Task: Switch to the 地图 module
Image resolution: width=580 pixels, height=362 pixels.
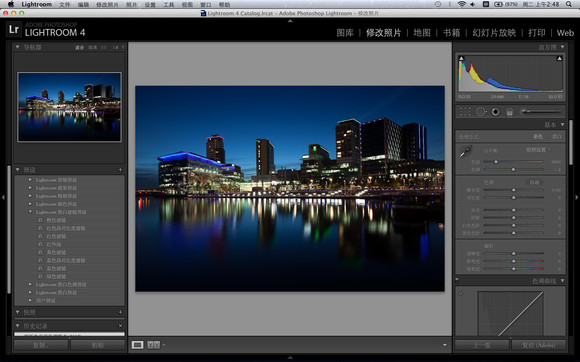Action: [x=422, y=33]
